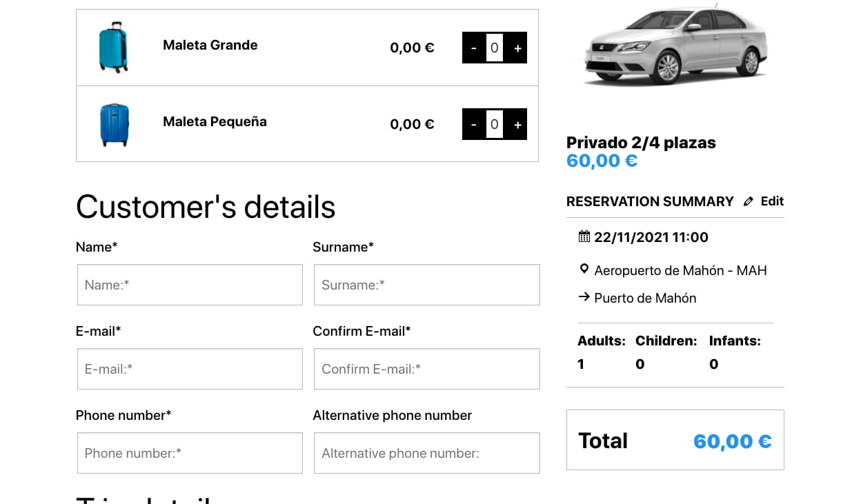Click the arrow icon before Puerto de Mahón
The width and height of the screenshot is (861, 504).
pos(584,297)
